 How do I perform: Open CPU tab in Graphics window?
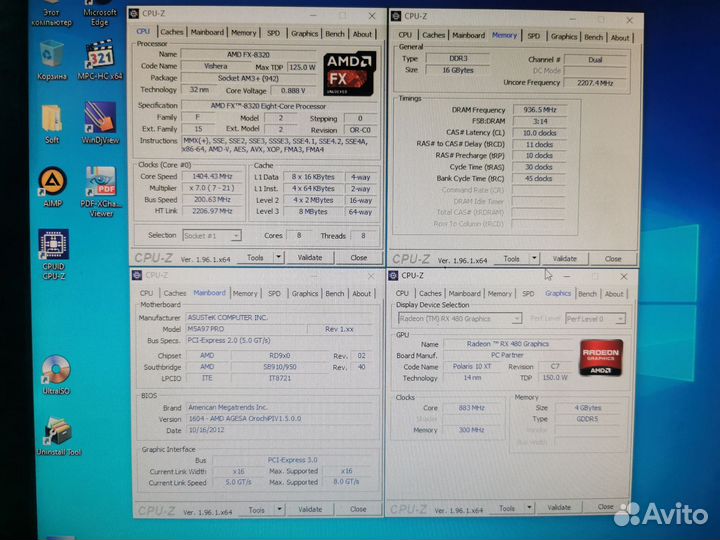pyautogui.click(x=402, y=293)
